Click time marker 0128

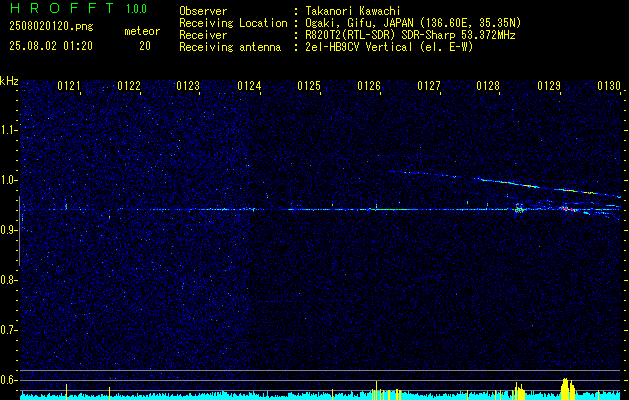point(488,86)
